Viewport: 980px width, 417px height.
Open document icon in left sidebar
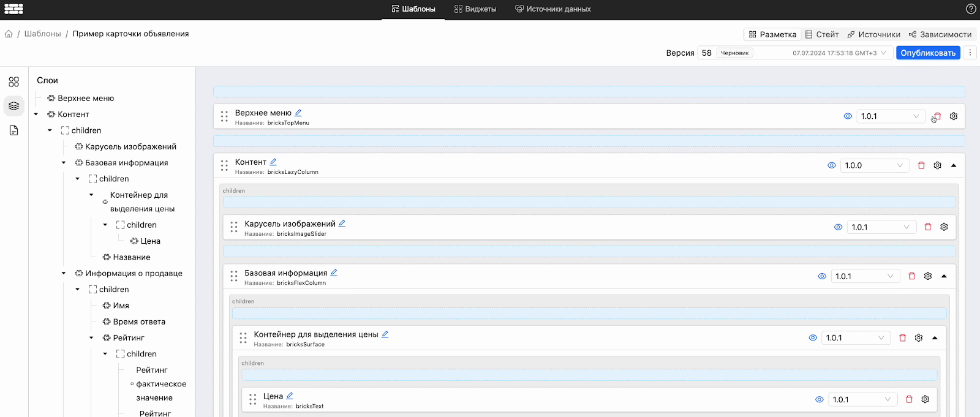coord(14,130)
